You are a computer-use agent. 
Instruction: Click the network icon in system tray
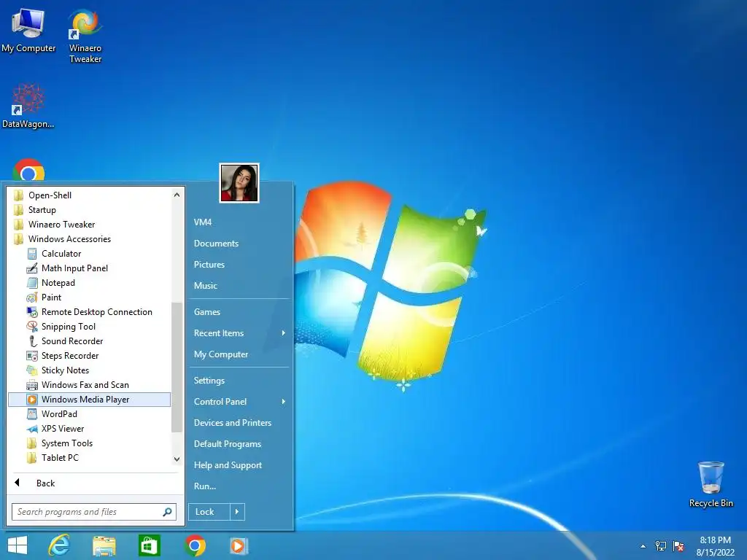click(x=661, y=545)
